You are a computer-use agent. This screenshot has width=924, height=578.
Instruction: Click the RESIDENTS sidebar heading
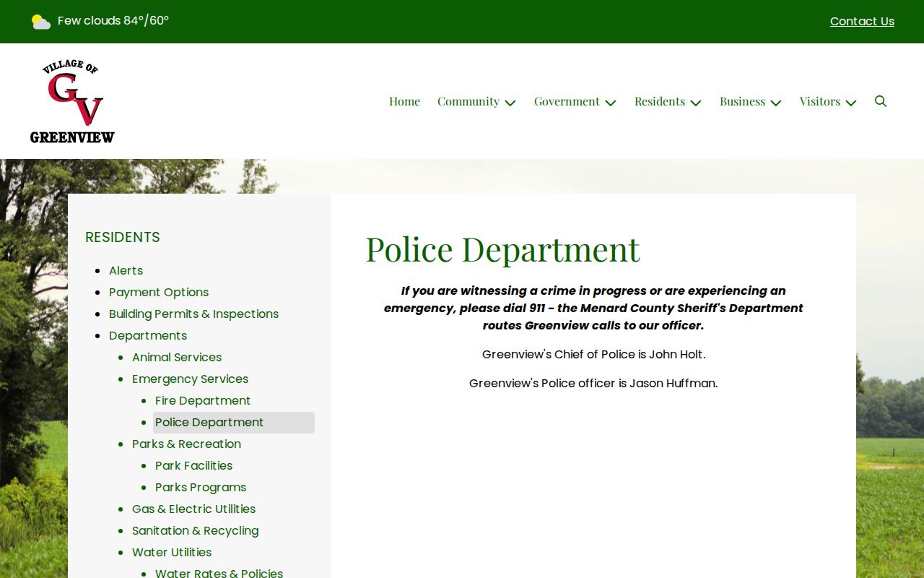pos(123,237)
